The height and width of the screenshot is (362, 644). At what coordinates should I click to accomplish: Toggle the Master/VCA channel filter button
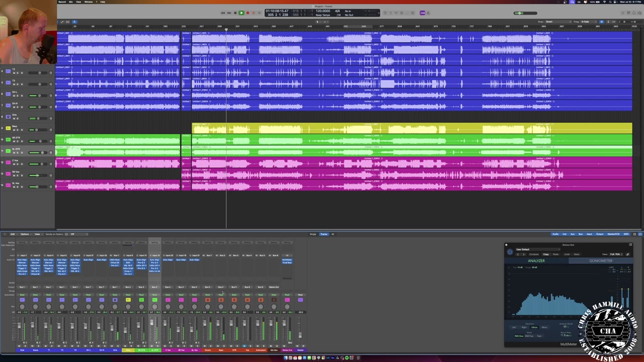[614, 234]
